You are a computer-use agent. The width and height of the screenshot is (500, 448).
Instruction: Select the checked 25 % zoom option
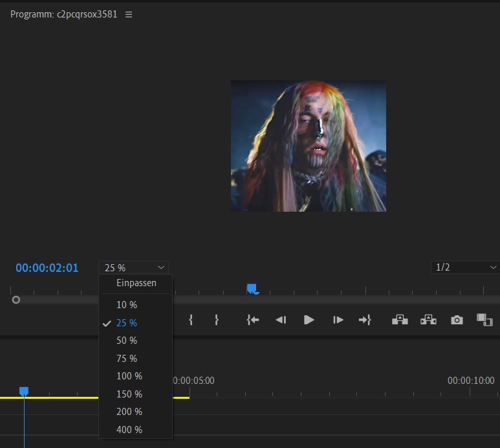[127, 323]
